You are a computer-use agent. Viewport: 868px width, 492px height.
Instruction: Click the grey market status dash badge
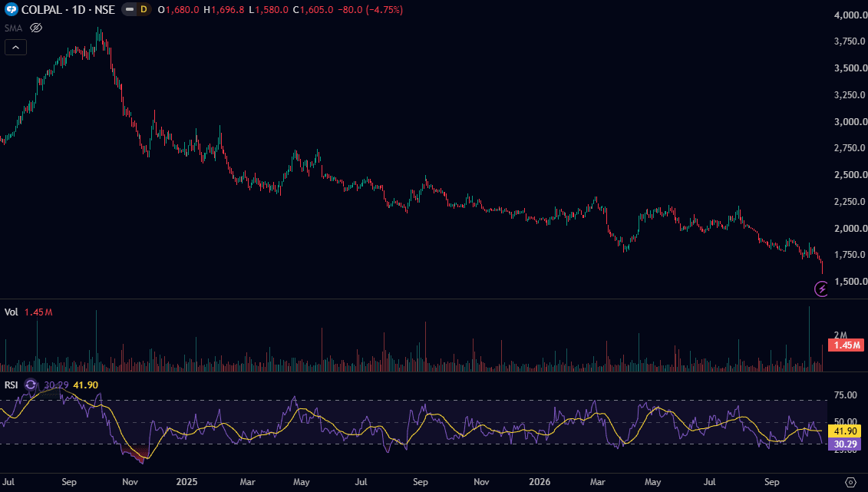tap(130, 9)
